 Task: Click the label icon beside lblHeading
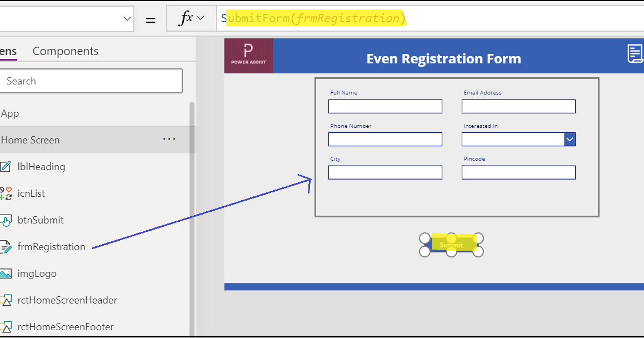click(6, 166)
